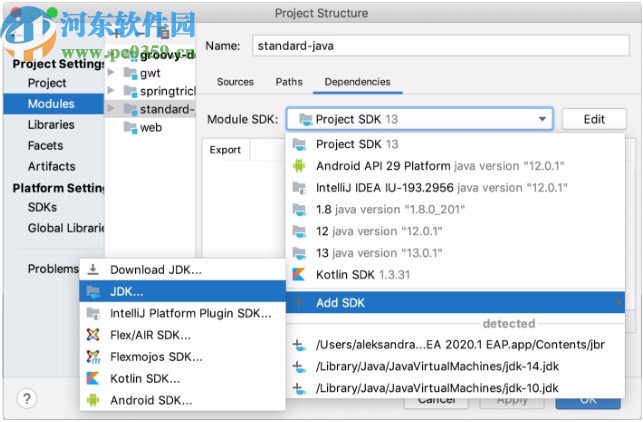Screen dimensions: 643x422
Task: Select detected jdk-14.jdk path
Action: 455,366
